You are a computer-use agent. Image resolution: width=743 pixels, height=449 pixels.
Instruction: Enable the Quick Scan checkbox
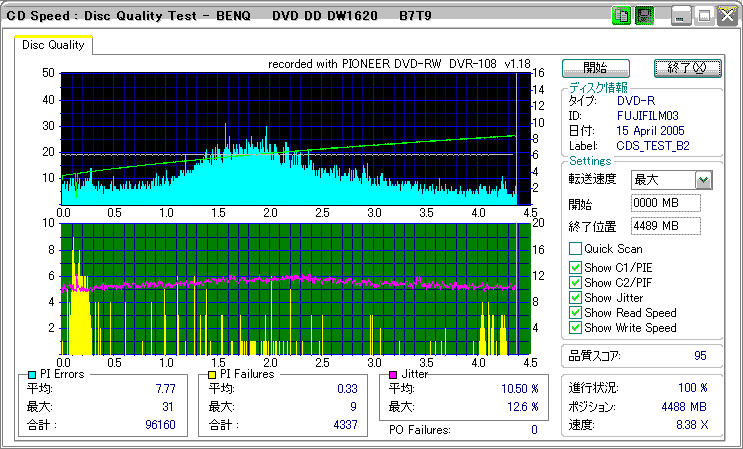(575, 249)
